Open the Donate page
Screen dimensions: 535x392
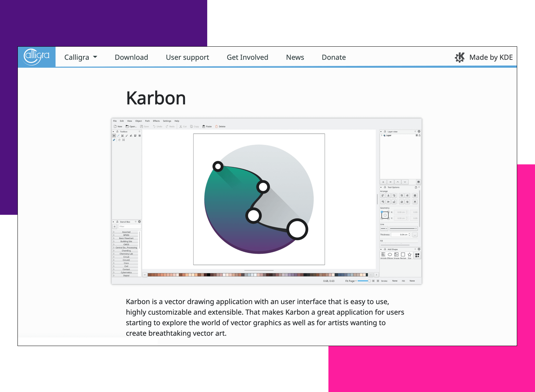coord(334,57)
